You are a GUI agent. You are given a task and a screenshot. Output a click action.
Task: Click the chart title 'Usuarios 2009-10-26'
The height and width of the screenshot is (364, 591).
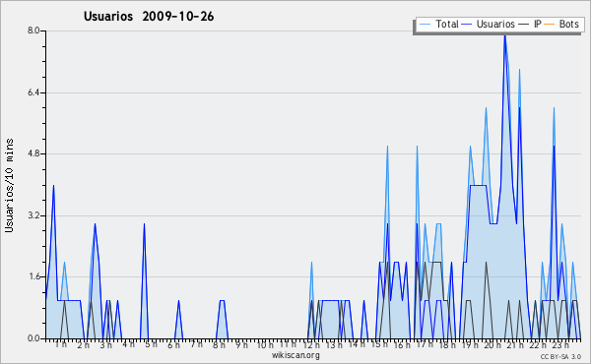[x=149, y=17]
